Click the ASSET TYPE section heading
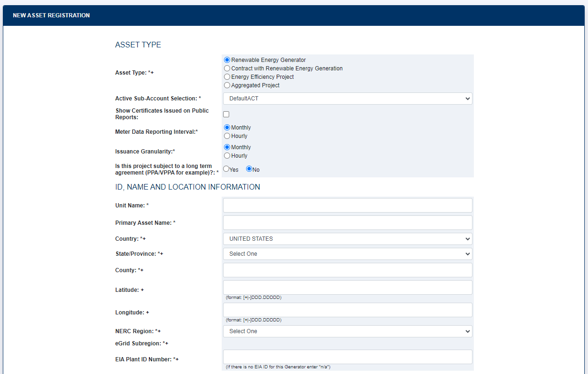588x374 pixels. 138,45
